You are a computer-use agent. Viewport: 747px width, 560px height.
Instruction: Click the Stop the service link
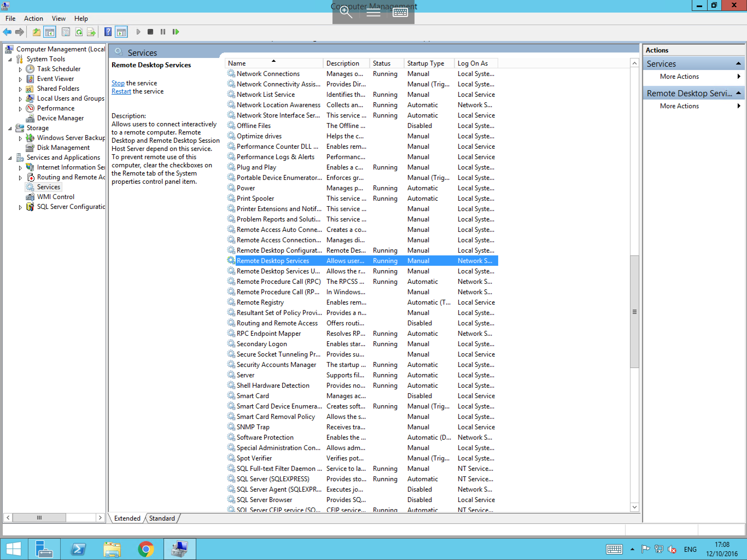click(118, 83)
